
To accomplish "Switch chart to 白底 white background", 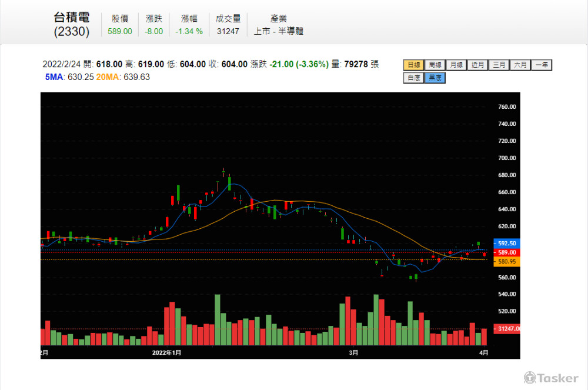I will pyautogui.click(x=413, y=78).
